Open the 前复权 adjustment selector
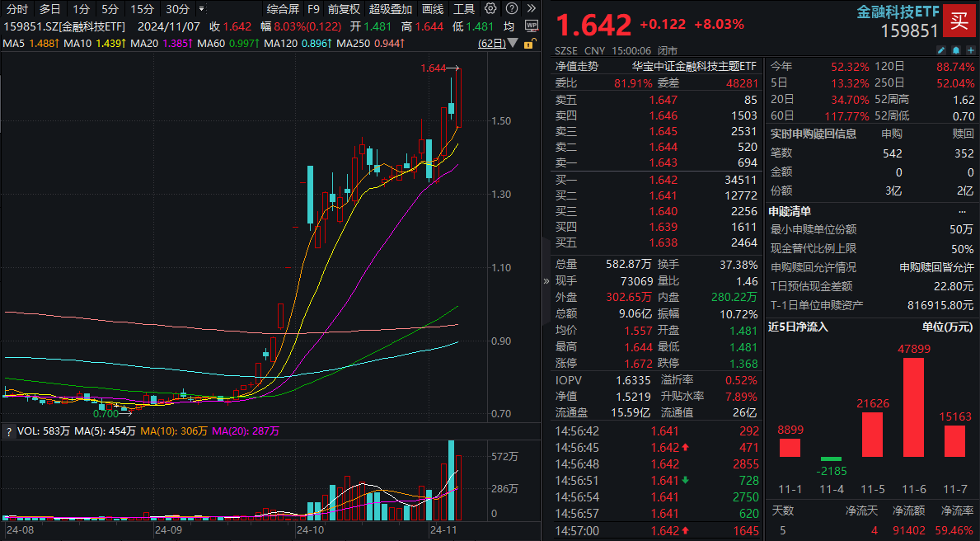This screenshot has height=541, width=980. [343, 9]
